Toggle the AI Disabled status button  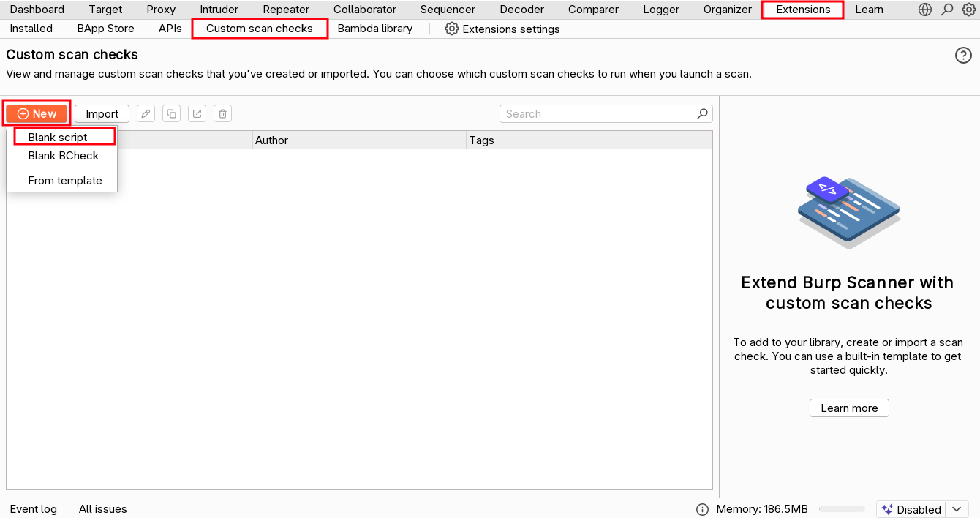(911, 509)
